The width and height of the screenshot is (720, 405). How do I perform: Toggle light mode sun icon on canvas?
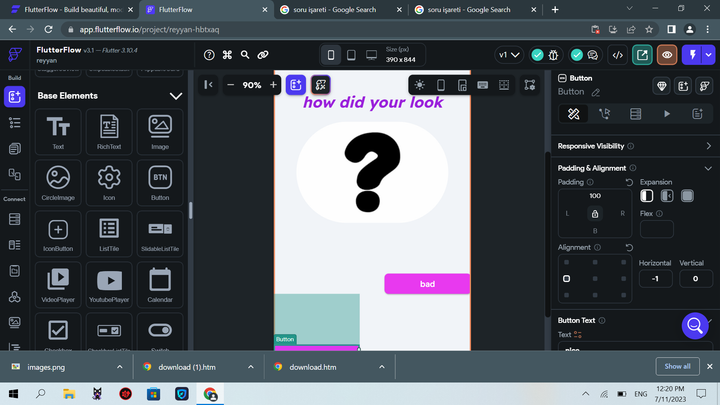tap(419, 85)
